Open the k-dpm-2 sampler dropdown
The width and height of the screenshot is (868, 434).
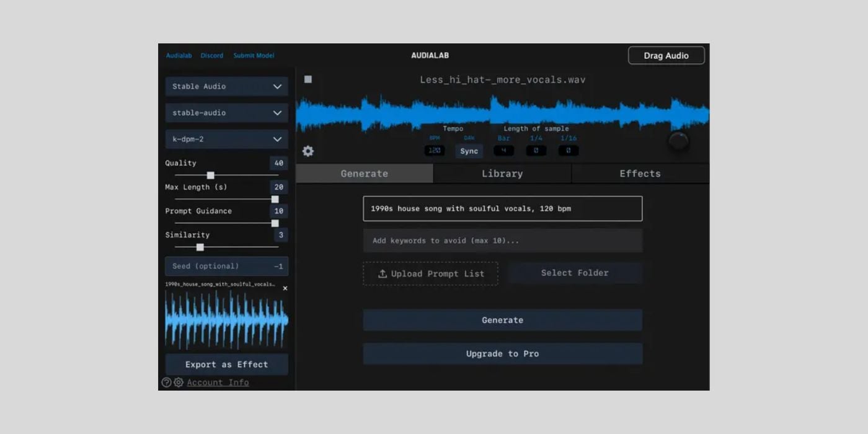pyautogui.click(x=226, y=139)
